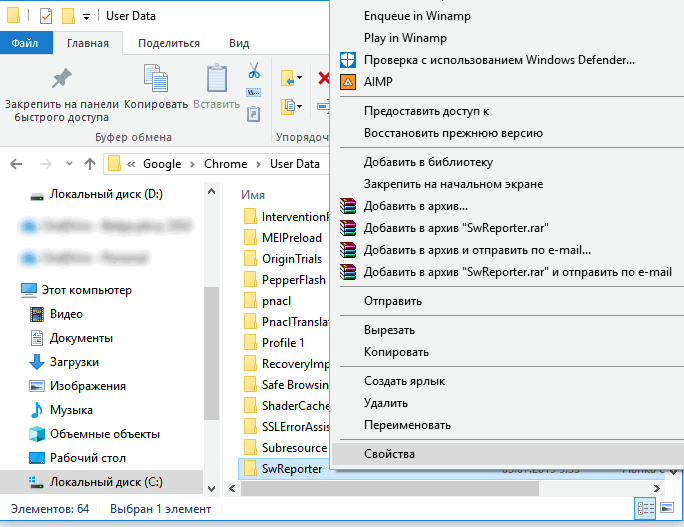Image resolution: width=684 pixels, height=527 pixels.
Task: Switch to the Поделиться ribbon tab
Action: coord(169,43)
